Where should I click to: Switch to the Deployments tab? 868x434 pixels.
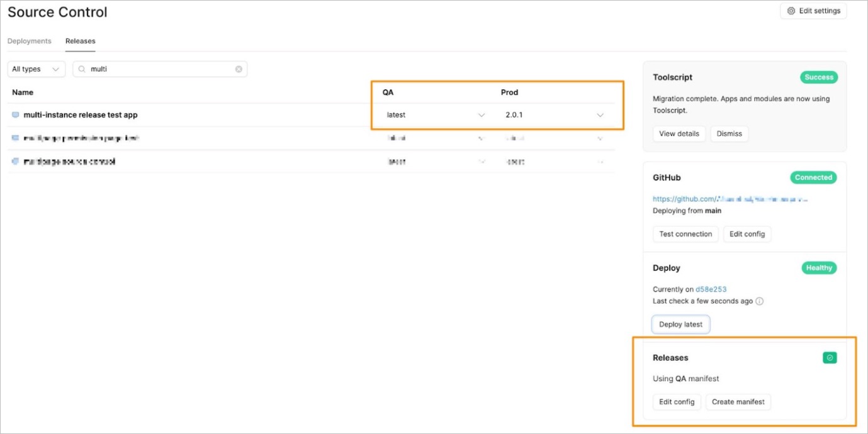(30, 41)
